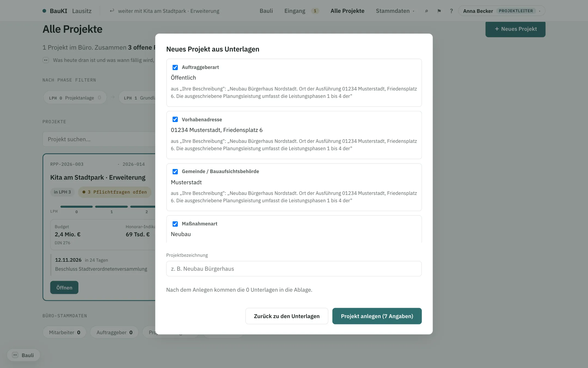Uncheck the Auftraggeberart checkbox
This screenshot has height=368, width=588.
[x=175, y=67]
